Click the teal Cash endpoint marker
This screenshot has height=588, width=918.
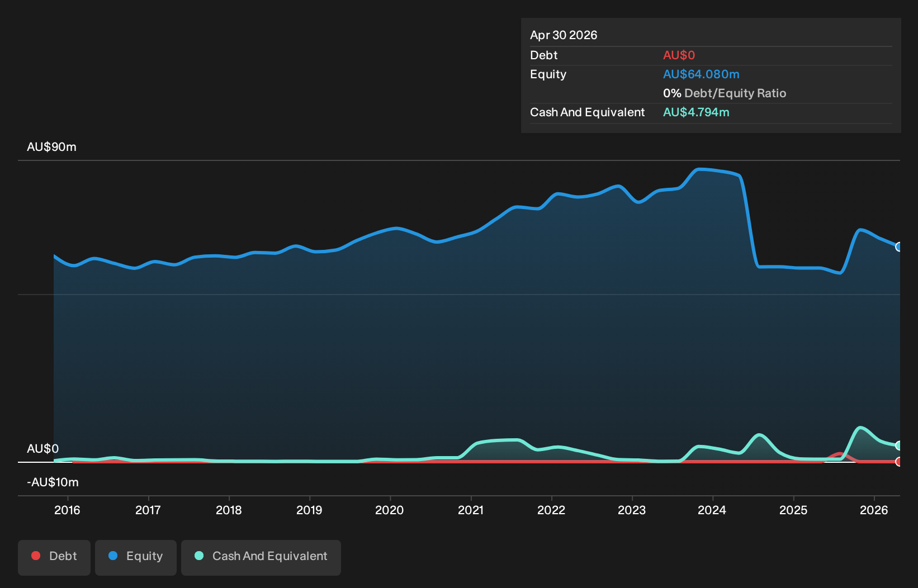tap(899, 445)
